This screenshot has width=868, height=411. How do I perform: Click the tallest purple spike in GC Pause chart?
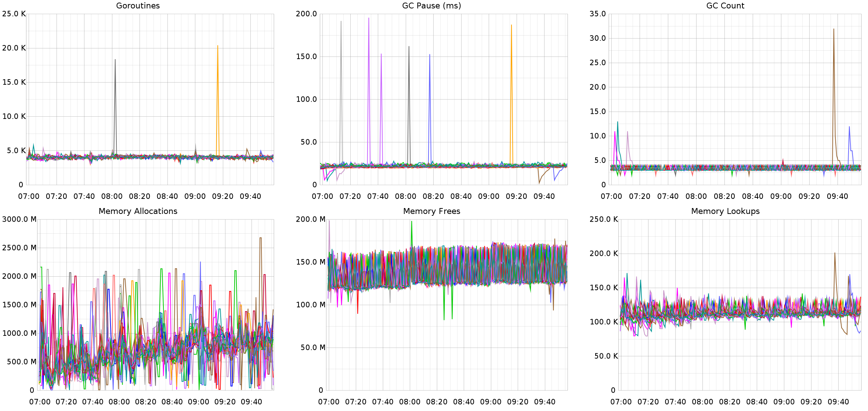coord(369,18)
